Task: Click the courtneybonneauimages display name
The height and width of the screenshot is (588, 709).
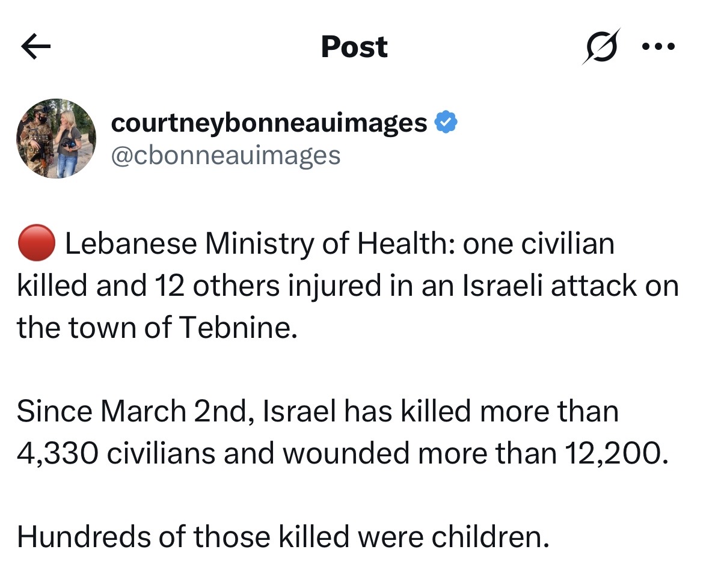Action: point(269,123)
